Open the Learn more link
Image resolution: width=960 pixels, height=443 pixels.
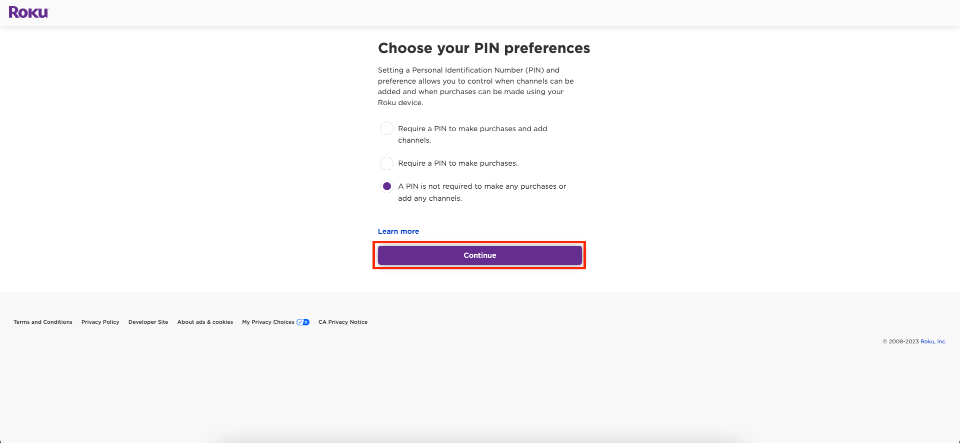399,231
